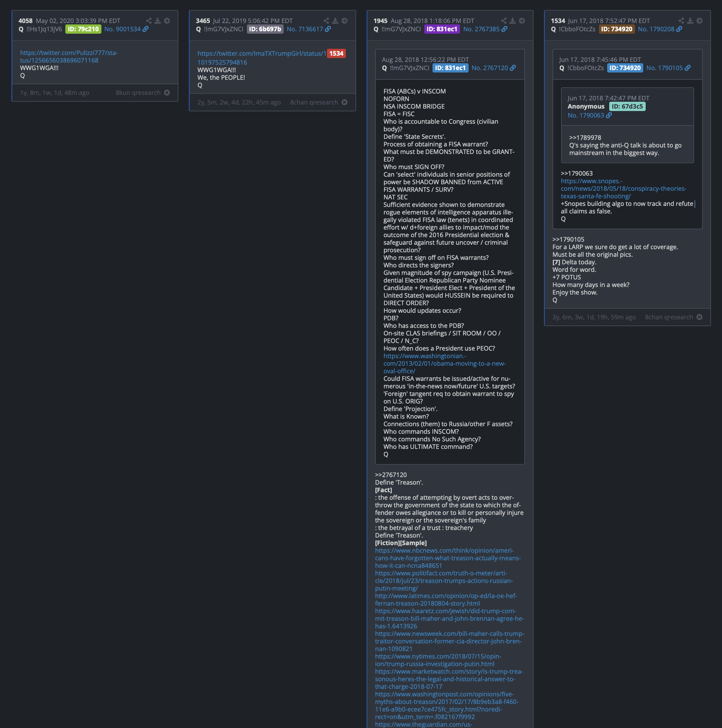Image resolution: width=722 pixels, height=728 pixels.
Task: Download post 4058 as image
Action: click(x=157, y=21)
